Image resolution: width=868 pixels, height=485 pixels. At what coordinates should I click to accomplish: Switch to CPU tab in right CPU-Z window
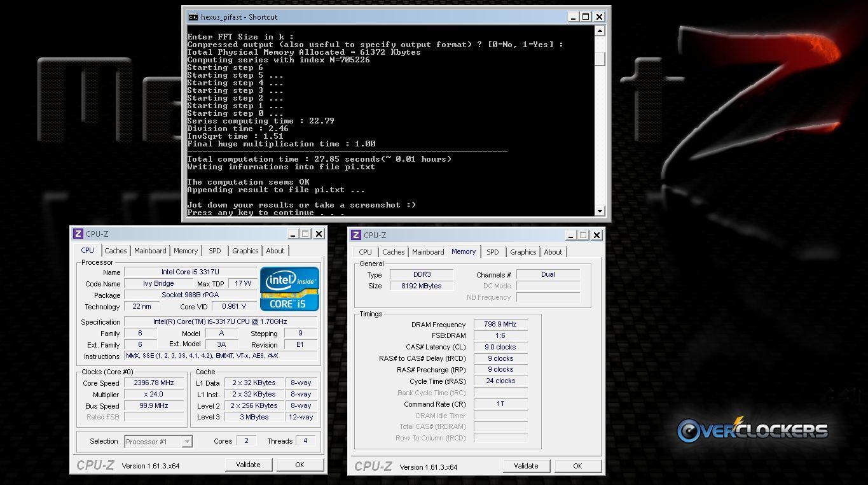(366, 252)
